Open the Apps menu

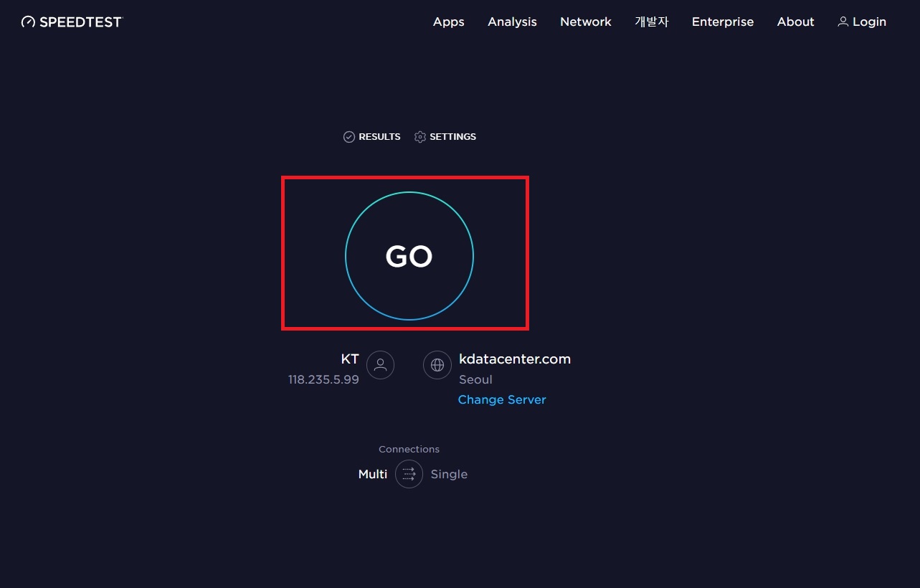(x=449, y=22)
